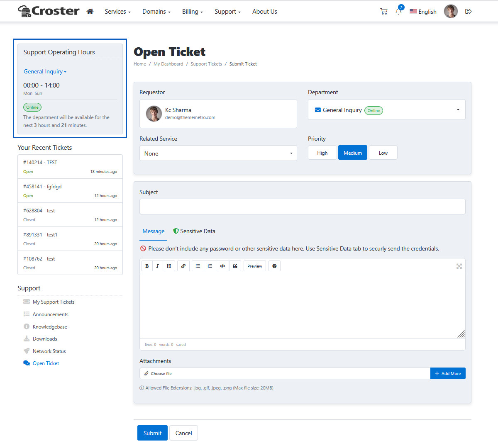This screenshot has width=498, height=448.
Task: Insert a code block in message
Action: click(x=222, y=266)
